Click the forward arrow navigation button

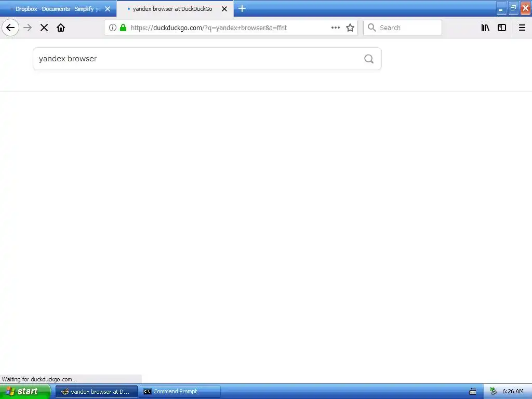point(28,28)
